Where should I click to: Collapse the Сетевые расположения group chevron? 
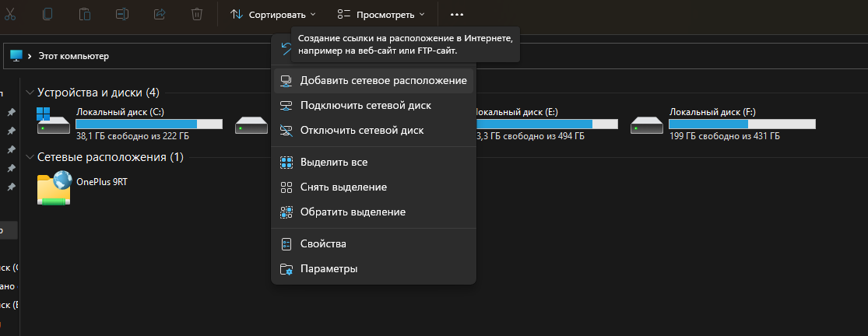coord(30,157)
